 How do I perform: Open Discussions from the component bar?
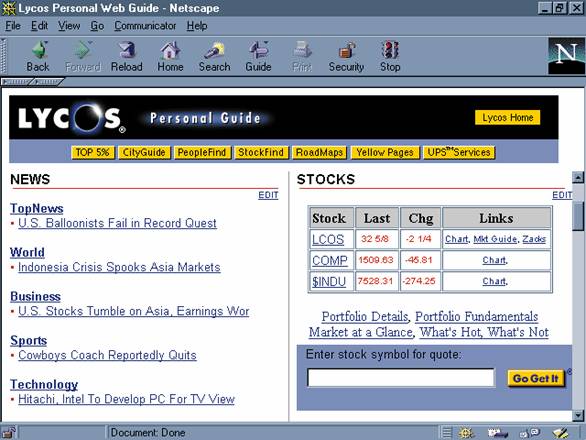(530, 433)
